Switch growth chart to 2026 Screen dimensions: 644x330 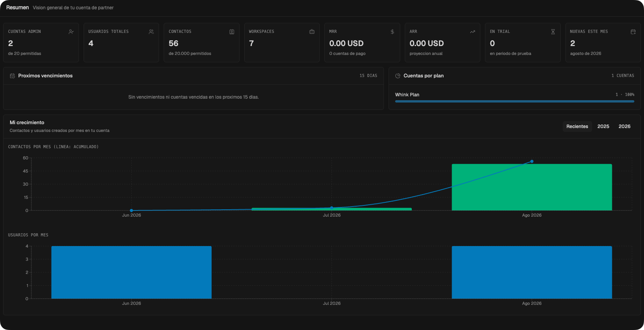tap(624, 127)
